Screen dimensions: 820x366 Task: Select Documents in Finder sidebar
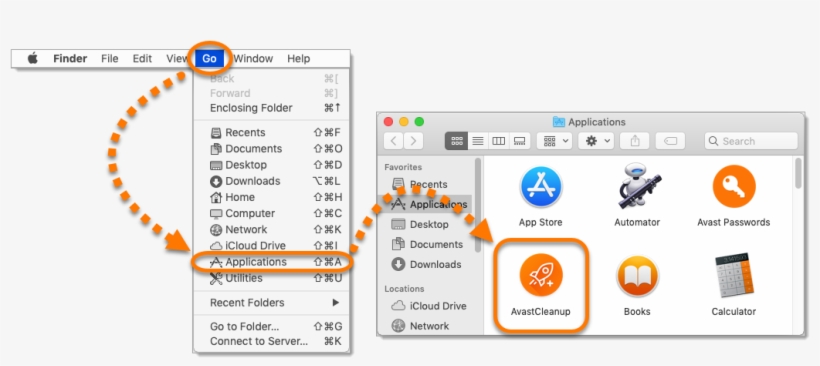[426, 244]
